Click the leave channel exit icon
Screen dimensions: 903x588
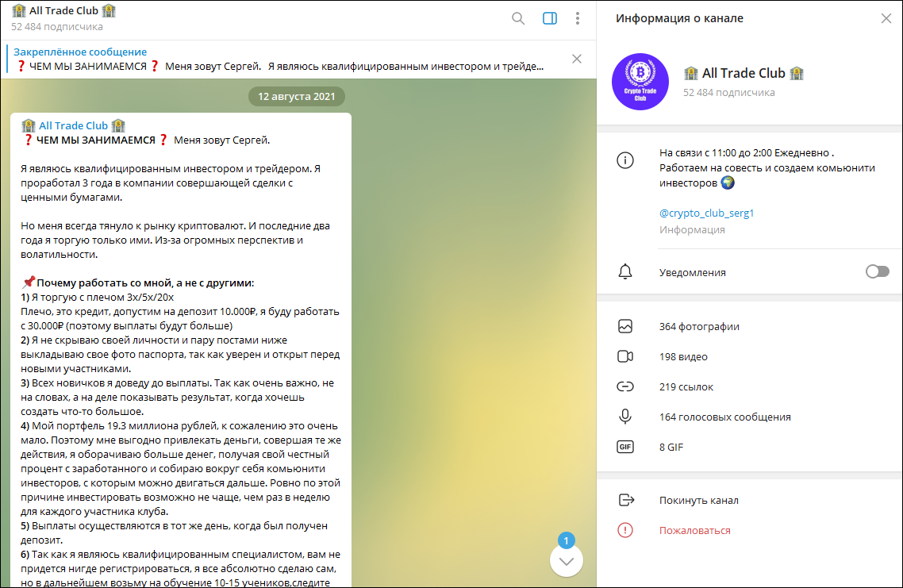click(626, 500)
